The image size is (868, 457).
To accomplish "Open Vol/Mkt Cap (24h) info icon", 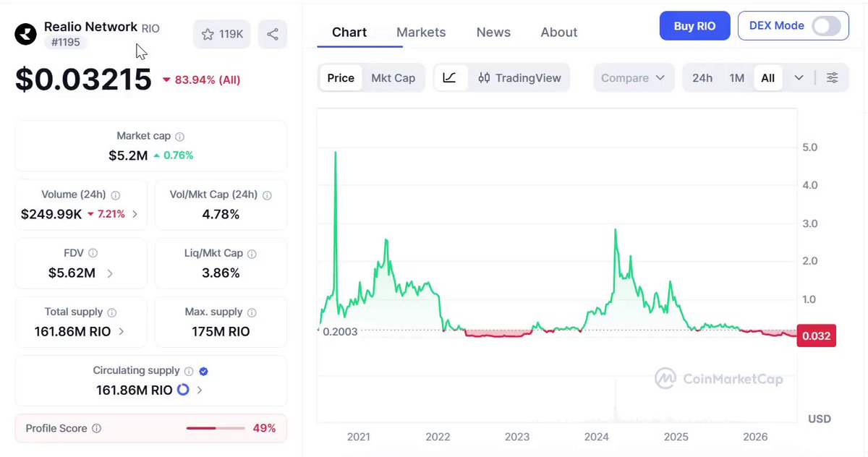I will [x=268, y=195].
